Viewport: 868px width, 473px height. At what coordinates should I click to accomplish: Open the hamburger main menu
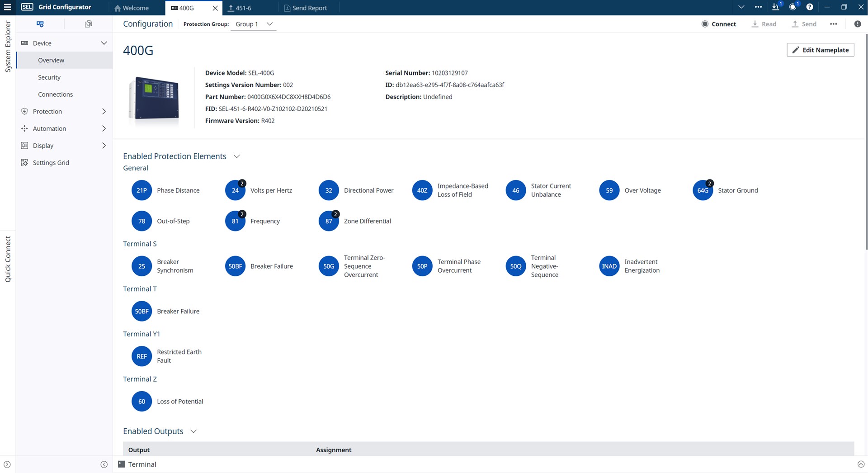(7, 7)
